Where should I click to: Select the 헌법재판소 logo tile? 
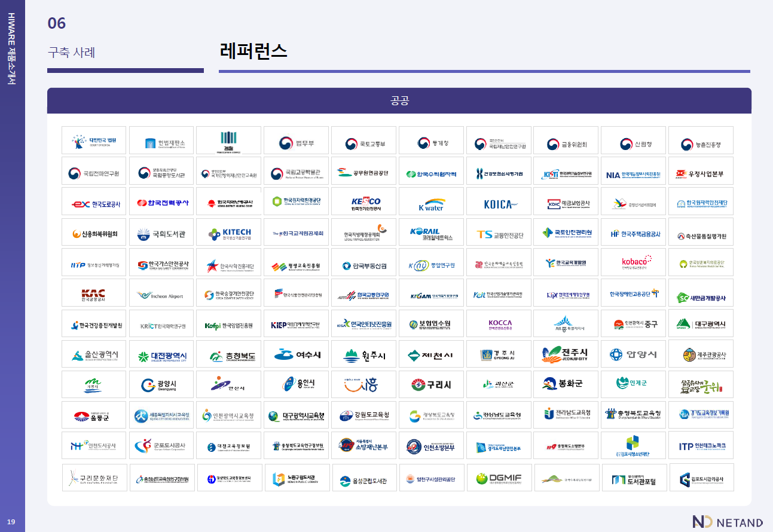[x=161, y=140]
